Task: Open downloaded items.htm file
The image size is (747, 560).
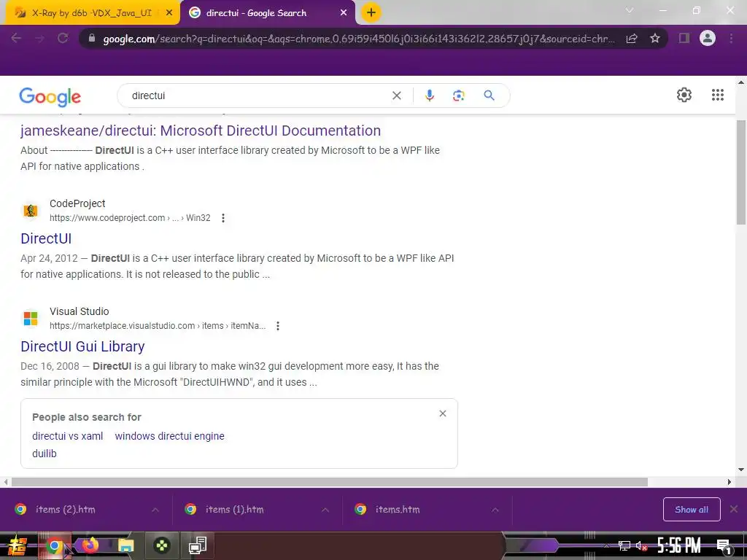Action: [x=398, y=510]
